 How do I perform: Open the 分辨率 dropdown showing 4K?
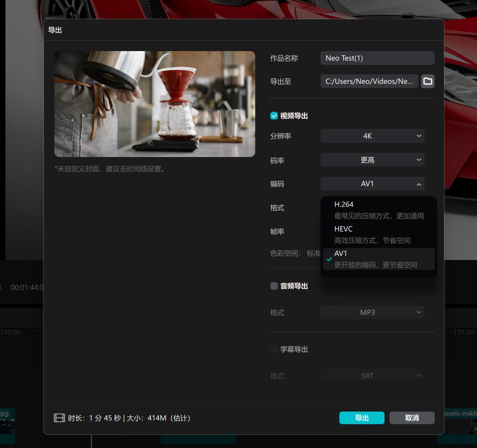point(372,136)
